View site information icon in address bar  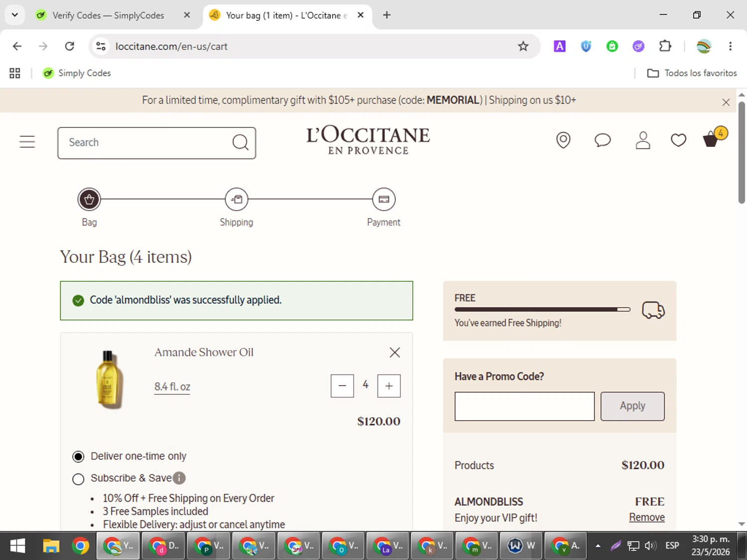101,46
